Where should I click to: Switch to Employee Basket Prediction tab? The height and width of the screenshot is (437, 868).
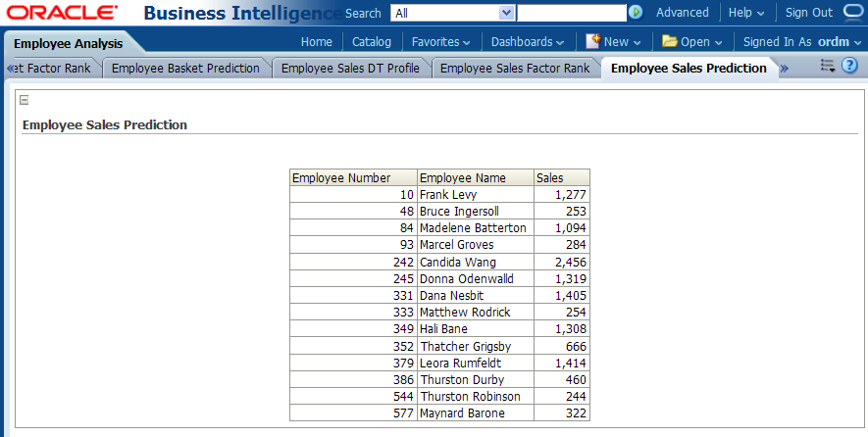[185, 68]
